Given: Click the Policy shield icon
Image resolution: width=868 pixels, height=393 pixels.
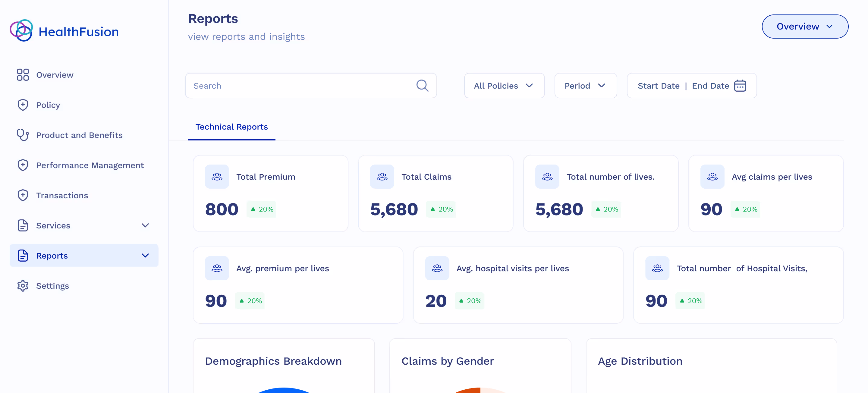Looking at the screenshot, I should pyautogui.click(x=23, y=105).
